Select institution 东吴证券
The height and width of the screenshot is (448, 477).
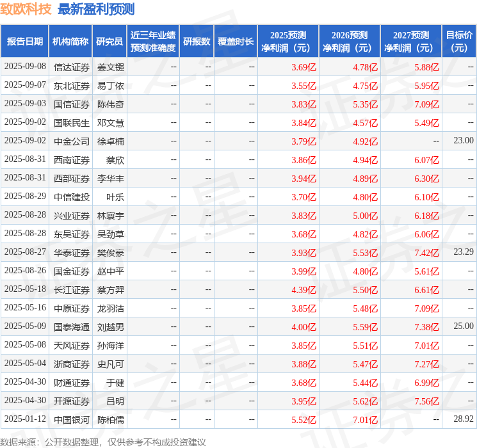(72, 234)
